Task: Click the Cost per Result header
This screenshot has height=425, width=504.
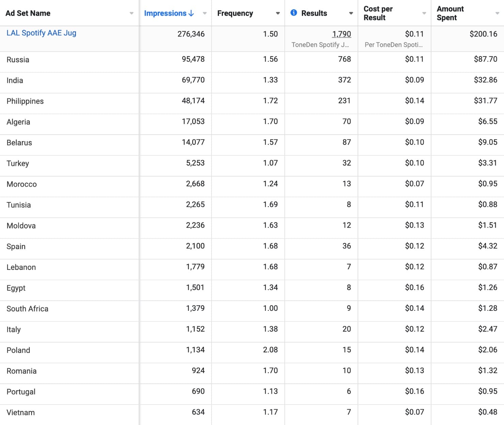Action: click(378, 13)
